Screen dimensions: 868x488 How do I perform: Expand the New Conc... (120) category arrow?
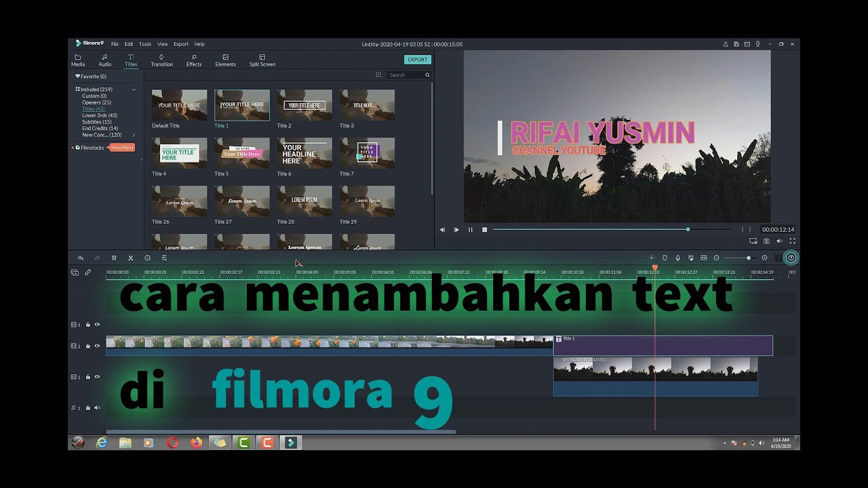tap(134, 135)
